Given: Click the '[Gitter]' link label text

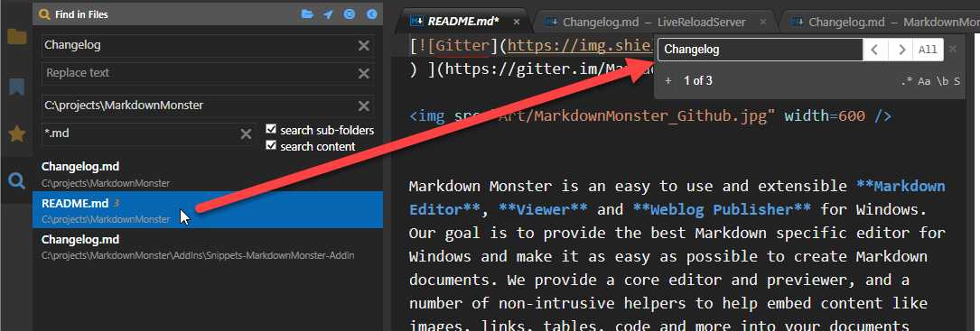Looking at the screenshot, I should (462, 46).
